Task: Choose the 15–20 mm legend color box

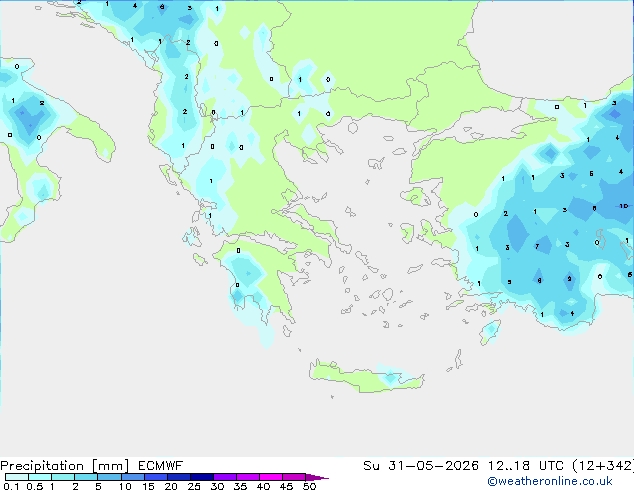Action: 156,477
